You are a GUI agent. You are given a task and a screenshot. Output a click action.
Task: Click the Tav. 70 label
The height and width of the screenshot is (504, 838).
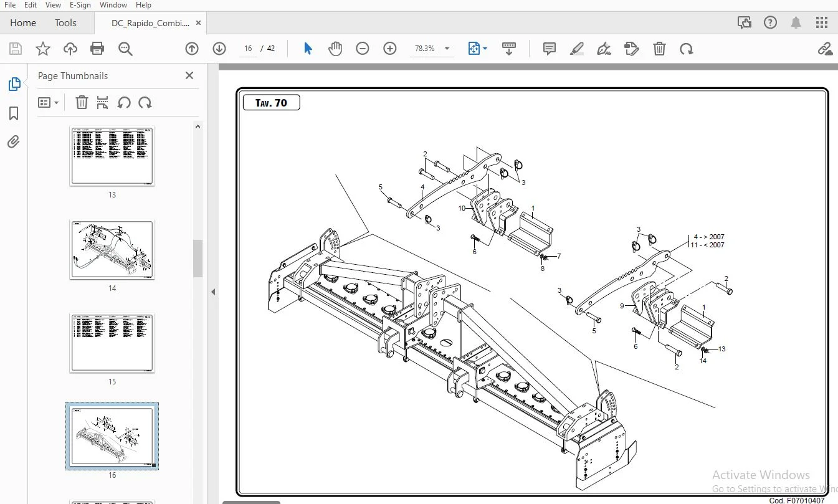click(271, 103)
